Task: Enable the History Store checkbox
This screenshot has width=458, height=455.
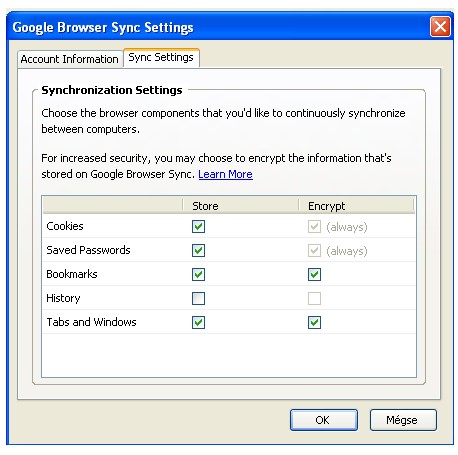Action: [x=198, y=298]
